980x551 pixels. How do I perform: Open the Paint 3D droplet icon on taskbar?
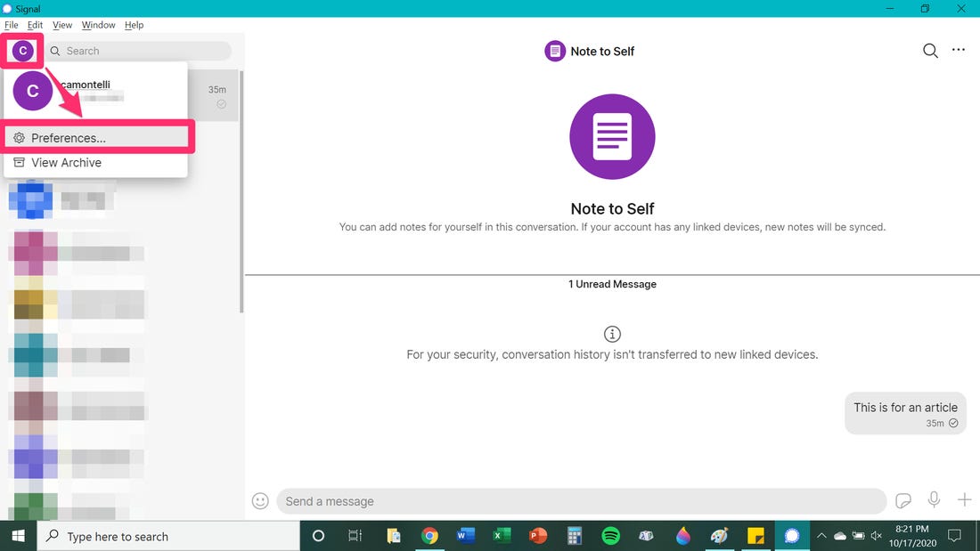[x=683, y=536]
